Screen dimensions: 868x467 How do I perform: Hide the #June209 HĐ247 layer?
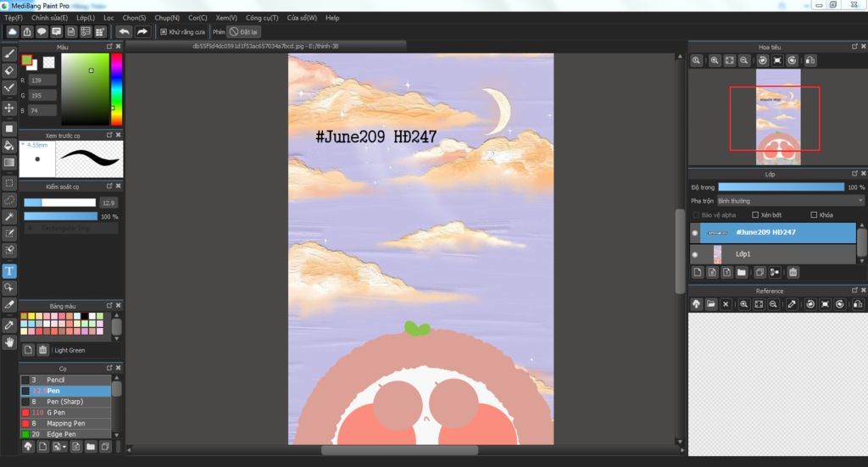tap(695, 233)
